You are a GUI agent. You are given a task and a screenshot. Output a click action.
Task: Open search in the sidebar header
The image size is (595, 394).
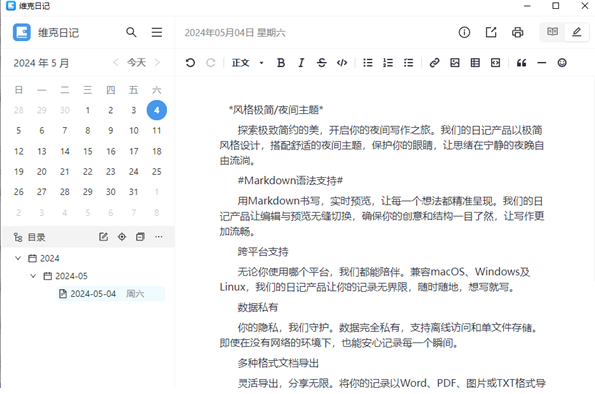[x=131, y=32]
